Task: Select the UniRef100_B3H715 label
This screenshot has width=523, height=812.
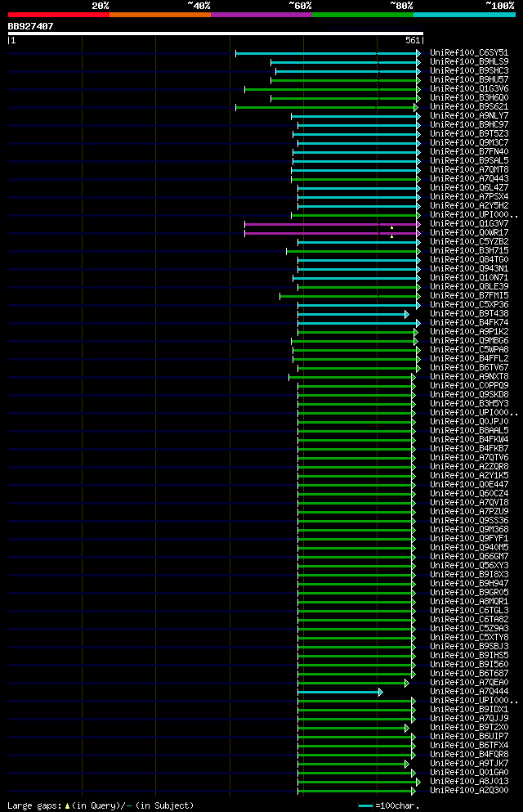Action: tap(469, 251)
